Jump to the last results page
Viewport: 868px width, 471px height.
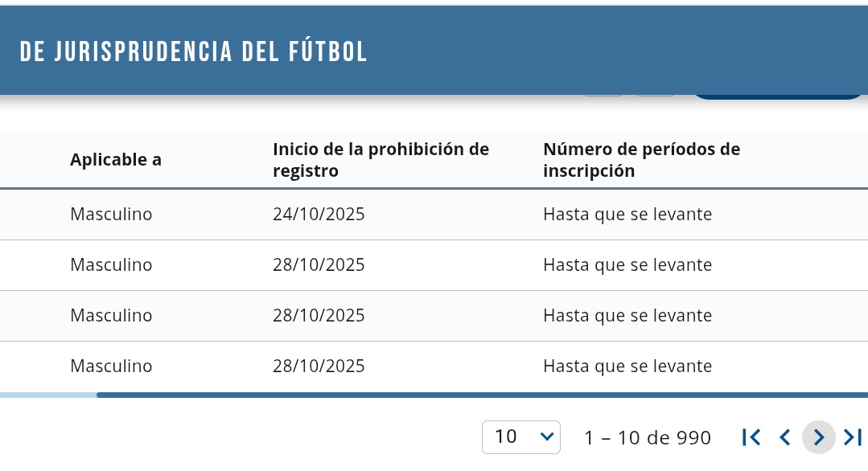(x=853, y=437)
